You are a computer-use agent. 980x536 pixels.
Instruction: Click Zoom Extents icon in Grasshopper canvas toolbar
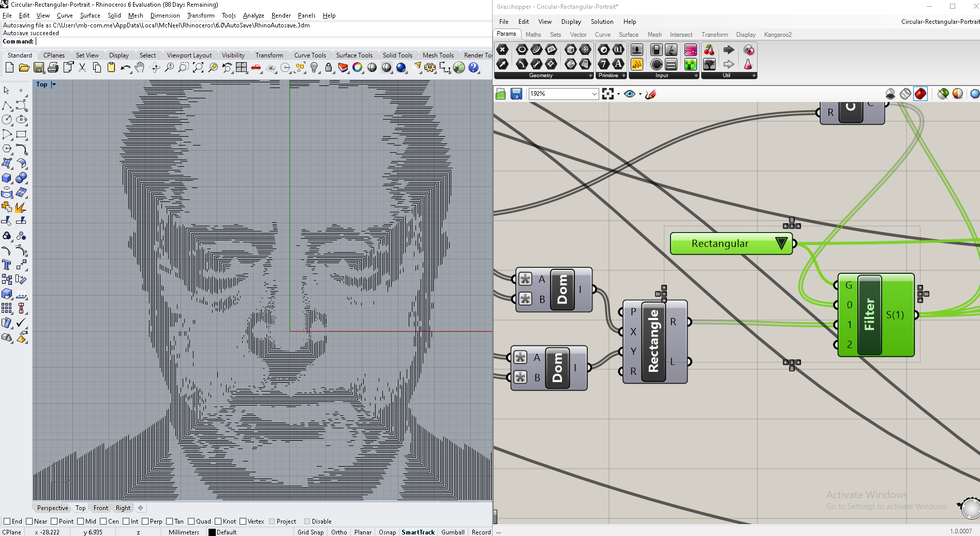(x=608, y=94)
